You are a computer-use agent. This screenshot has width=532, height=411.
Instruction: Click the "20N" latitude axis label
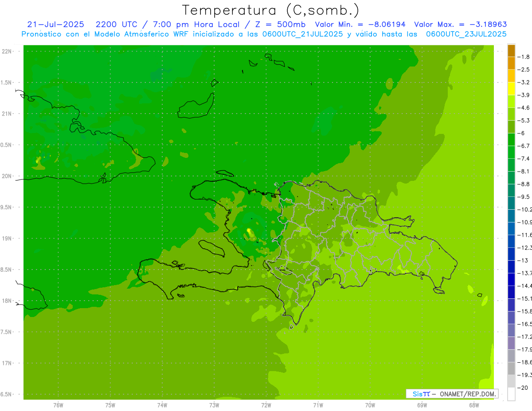(x=6, y=176)
